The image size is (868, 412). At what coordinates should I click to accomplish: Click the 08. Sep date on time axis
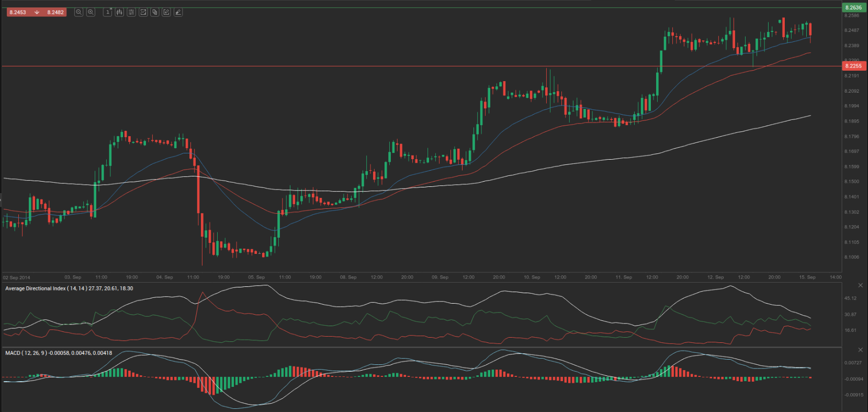point(348,277)
